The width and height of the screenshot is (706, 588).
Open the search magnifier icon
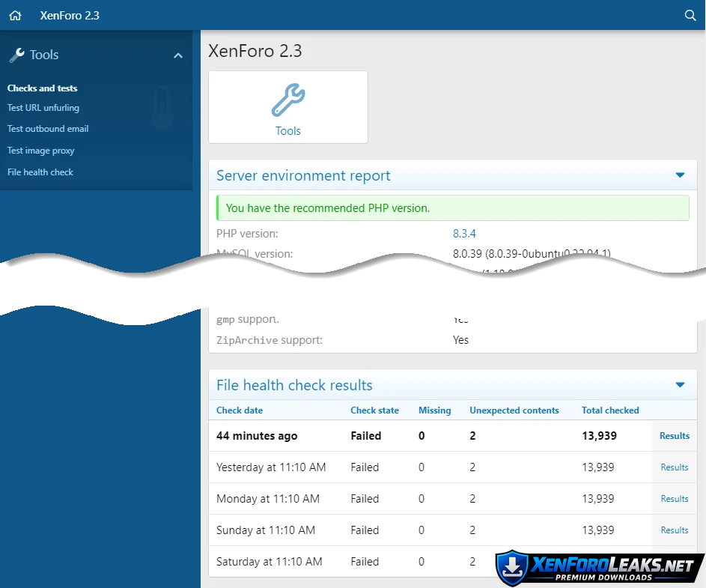(x=690, y=15)
